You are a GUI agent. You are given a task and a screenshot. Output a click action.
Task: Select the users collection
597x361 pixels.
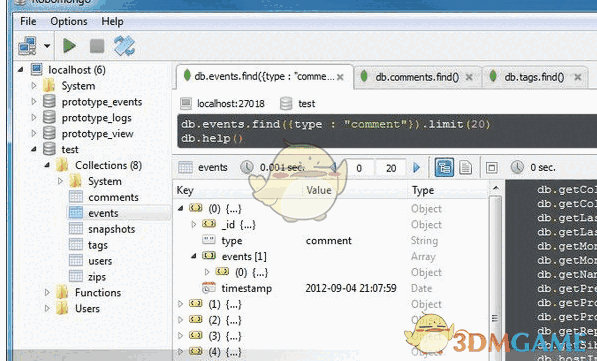(100, 261)
